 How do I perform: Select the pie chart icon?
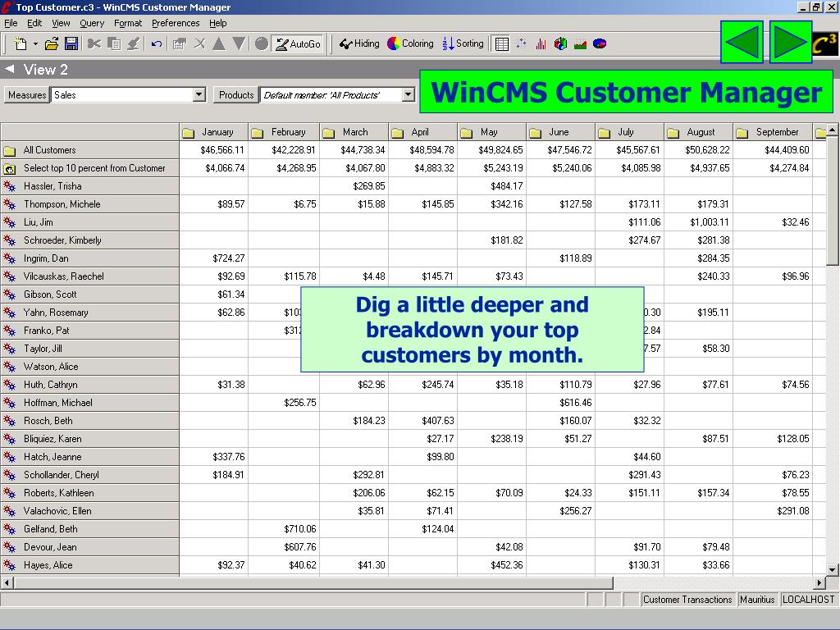pos(600,44)
